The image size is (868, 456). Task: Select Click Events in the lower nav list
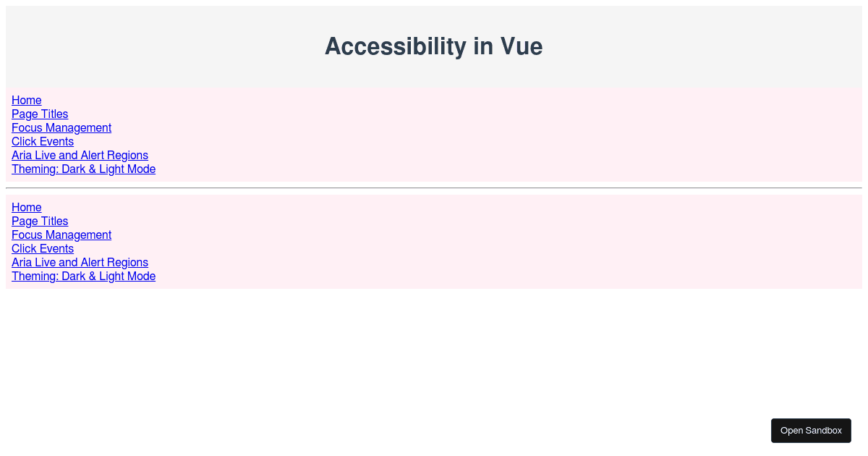click(43, 248)
